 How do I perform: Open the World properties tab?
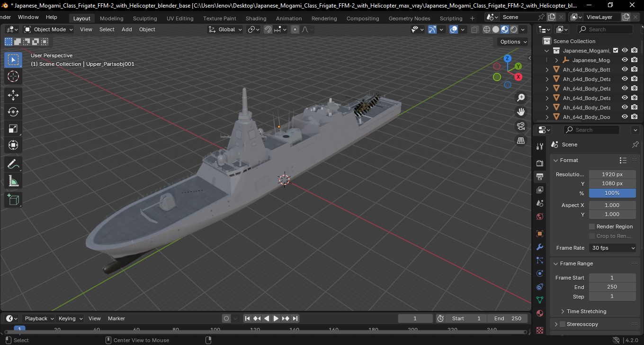pyautogui.click(x=540, y=217)
